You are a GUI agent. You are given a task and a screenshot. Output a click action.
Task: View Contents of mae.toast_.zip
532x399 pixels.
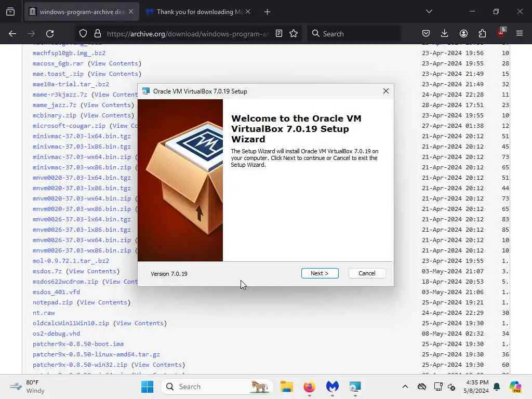[x=114, y=74]
